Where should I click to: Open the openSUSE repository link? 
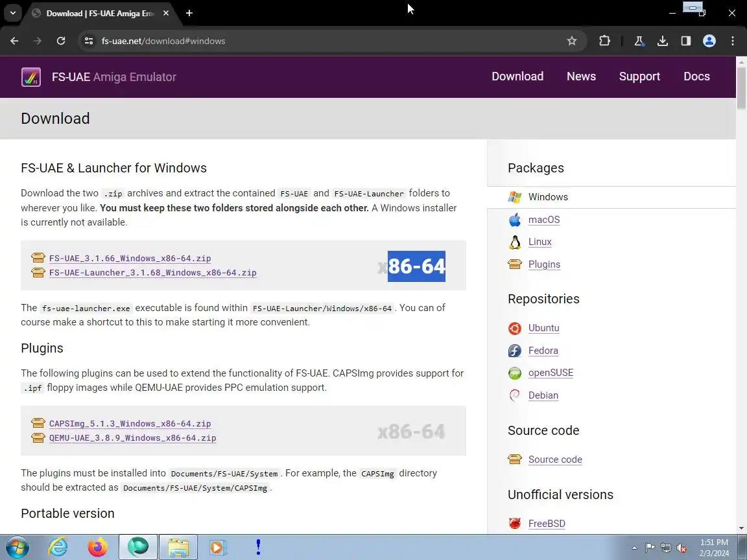[x=551, y=373]
